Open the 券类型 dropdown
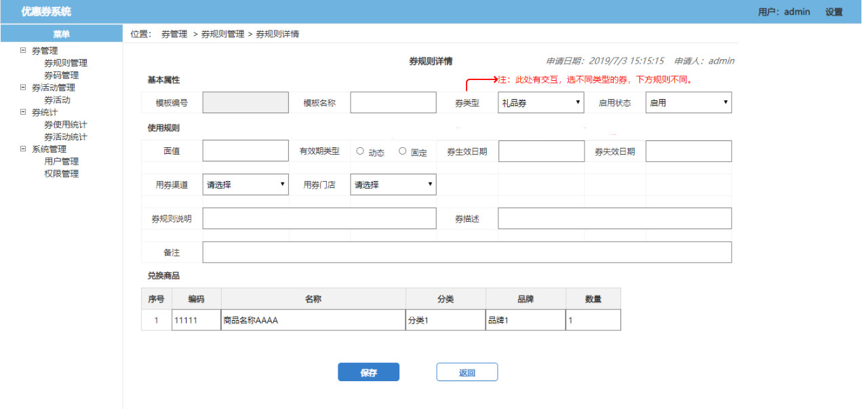This screenshot has width=868, height=409. [540, 103]
